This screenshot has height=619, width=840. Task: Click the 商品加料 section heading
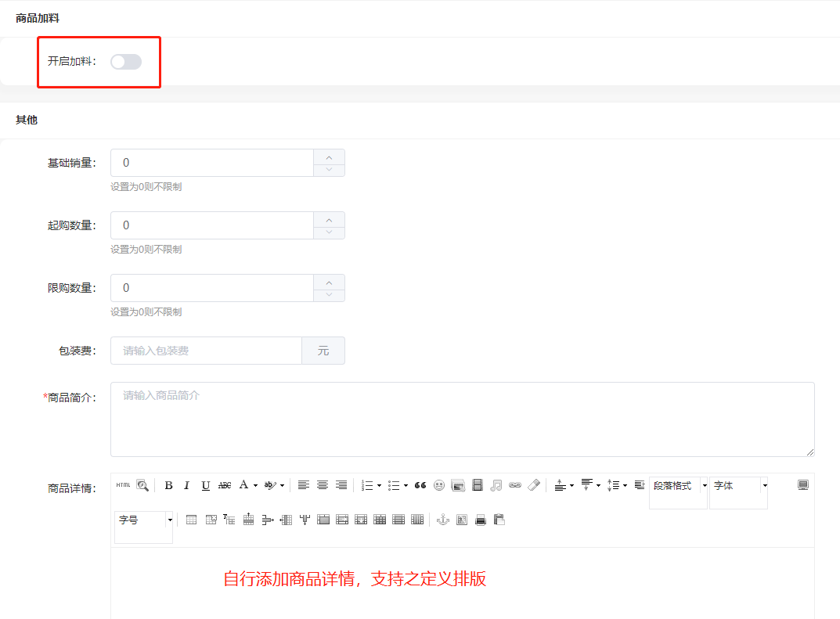point(38,18)
